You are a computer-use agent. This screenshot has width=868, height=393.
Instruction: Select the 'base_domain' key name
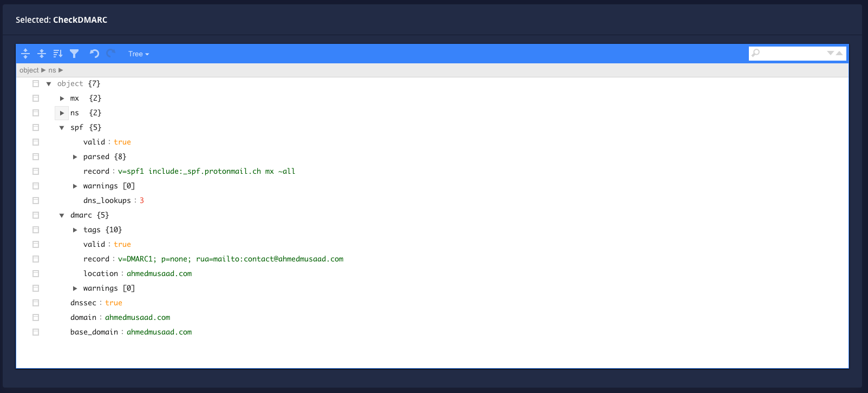(94, 332)
